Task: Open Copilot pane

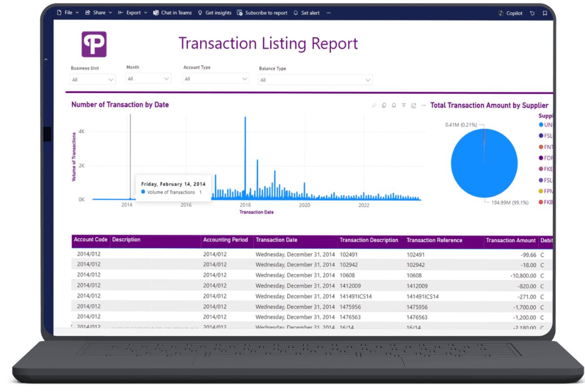Action: [510, 13]
